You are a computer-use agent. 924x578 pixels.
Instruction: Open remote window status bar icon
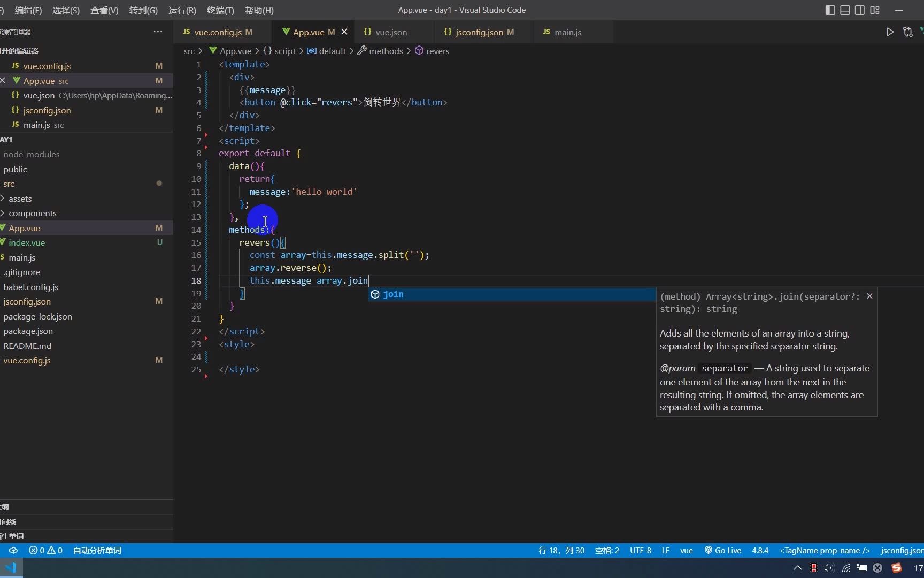click(x=13, y=550)
